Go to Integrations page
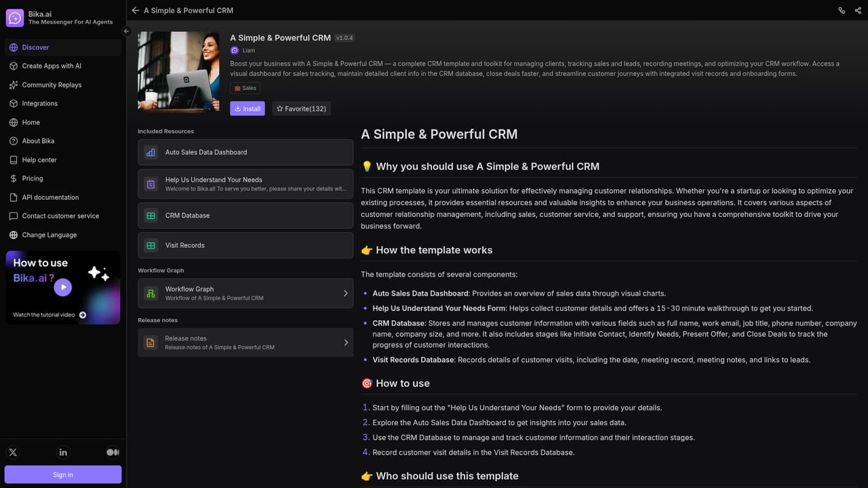 click(x=63, y=104)
